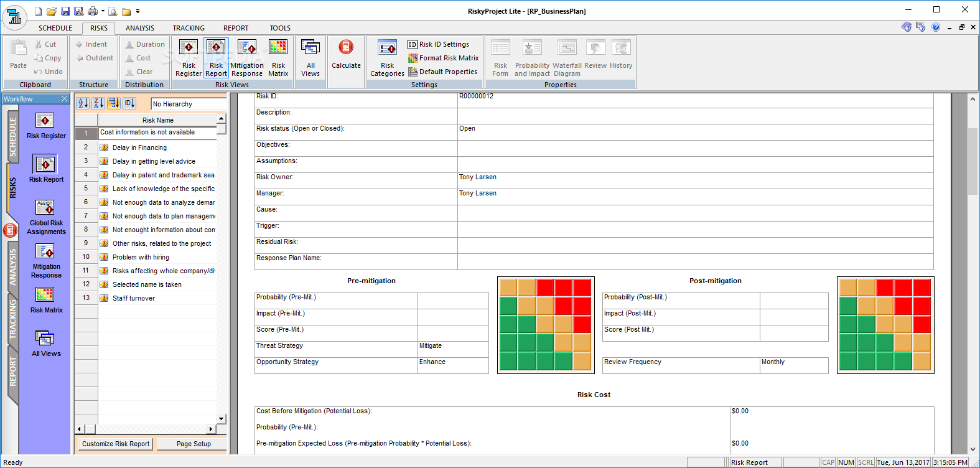Open All Views in Workflow panel
This screenshot has width=980, height=468.
46,344
